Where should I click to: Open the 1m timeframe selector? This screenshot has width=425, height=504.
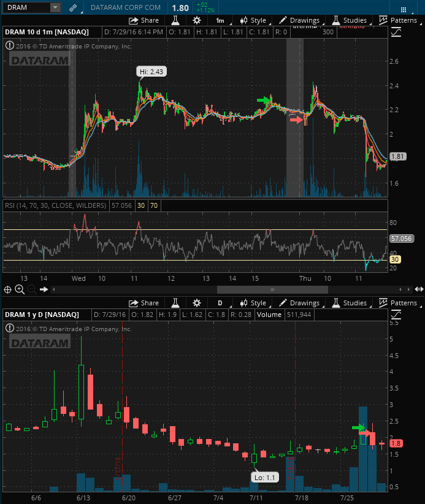click(220, 21)
